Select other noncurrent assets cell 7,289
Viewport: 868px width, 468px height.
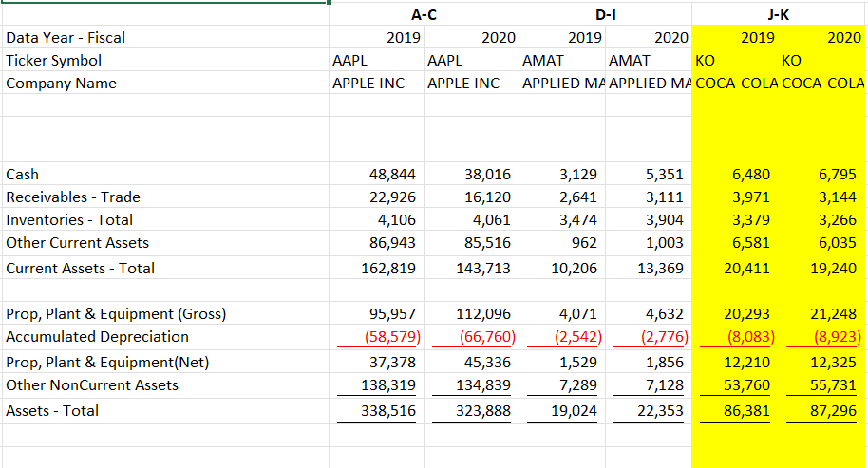tap(562, 385)
